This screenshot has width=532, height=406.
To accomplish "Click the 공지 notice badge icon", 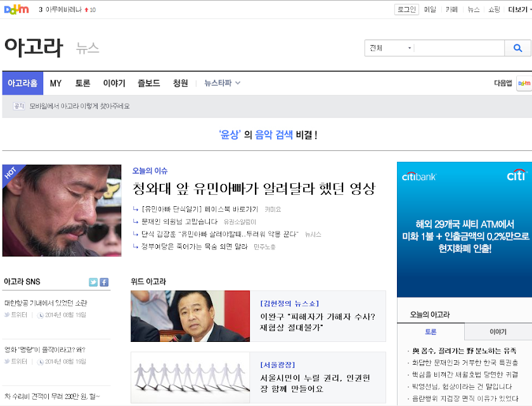I will (19, 106).
